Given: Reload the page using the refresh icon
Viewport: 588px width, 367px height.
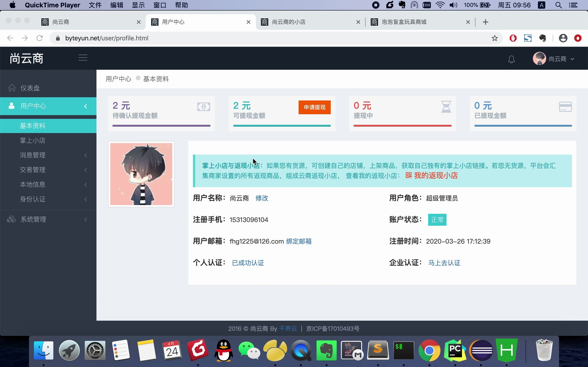Looking at the screenshot, I should pos(40,38).
